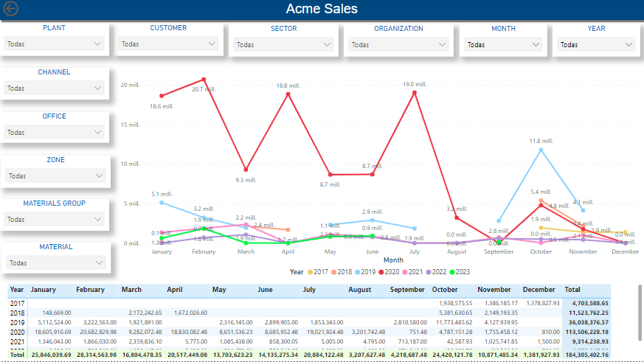Select 2020 legend color marker
Screen dimensions: 644x362
coord(381,272)
